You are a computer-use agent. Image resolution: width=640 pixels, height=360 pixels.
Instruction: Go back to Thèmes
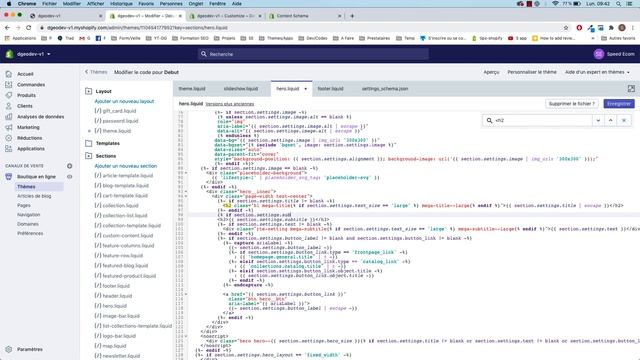96,72
